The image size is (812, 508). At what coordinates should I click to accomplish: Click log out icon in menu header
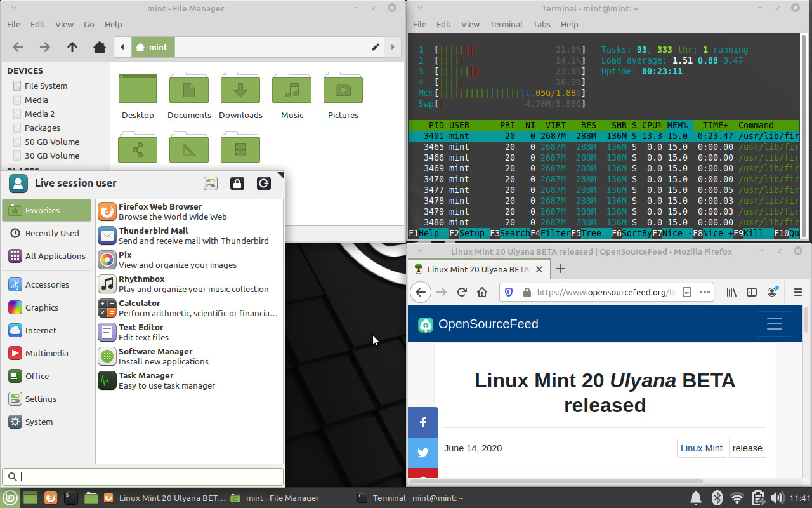pyautogui.click(x=264, y=184)
